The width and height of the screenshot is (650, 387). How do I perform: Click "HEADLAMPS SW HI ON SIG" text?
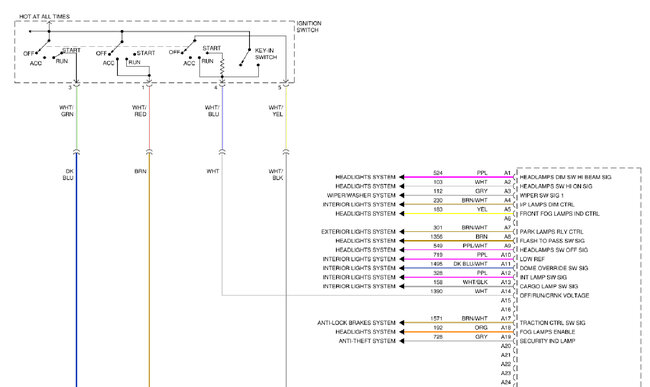pos(556,186)
